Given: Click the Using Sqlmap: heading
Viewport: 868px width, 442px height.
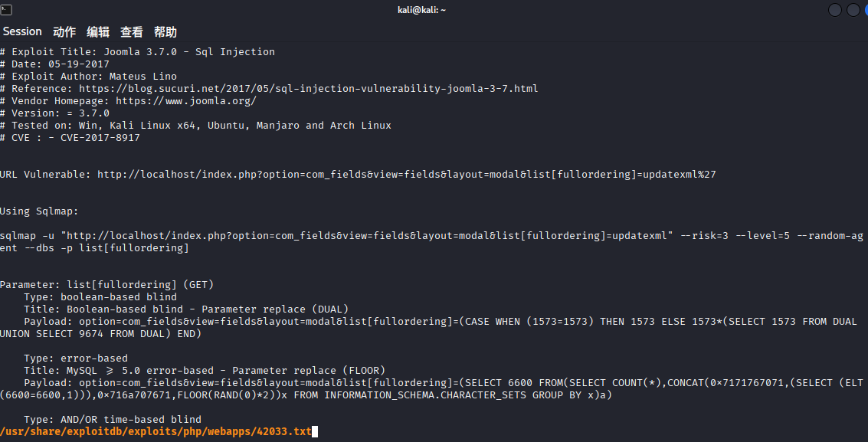Looking at the screenshot, I should (x=39, y=211).
